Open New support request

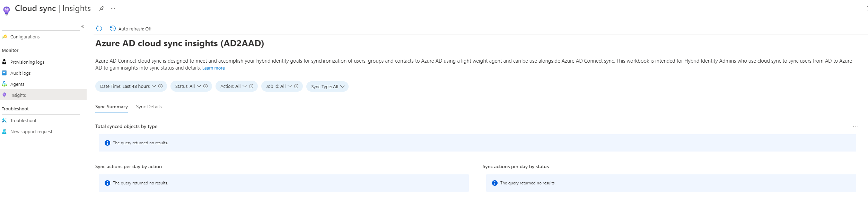click(x=31, y=131)
